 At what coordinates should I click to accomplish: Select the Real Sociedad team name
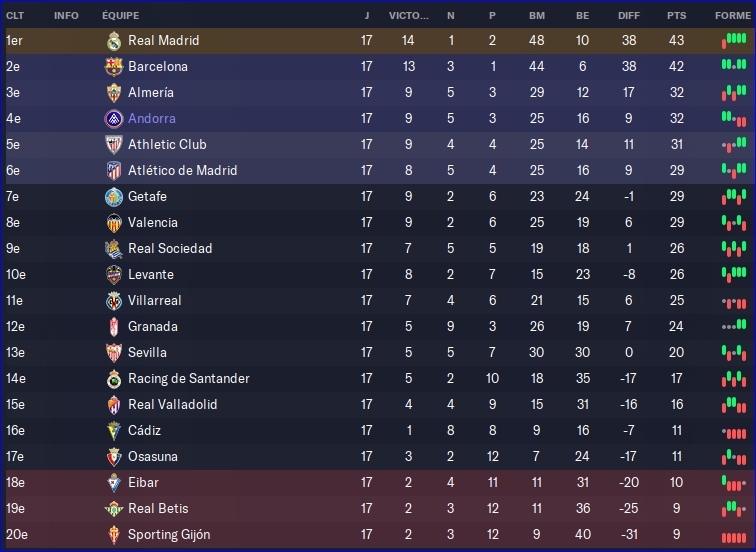click(170, 249)
